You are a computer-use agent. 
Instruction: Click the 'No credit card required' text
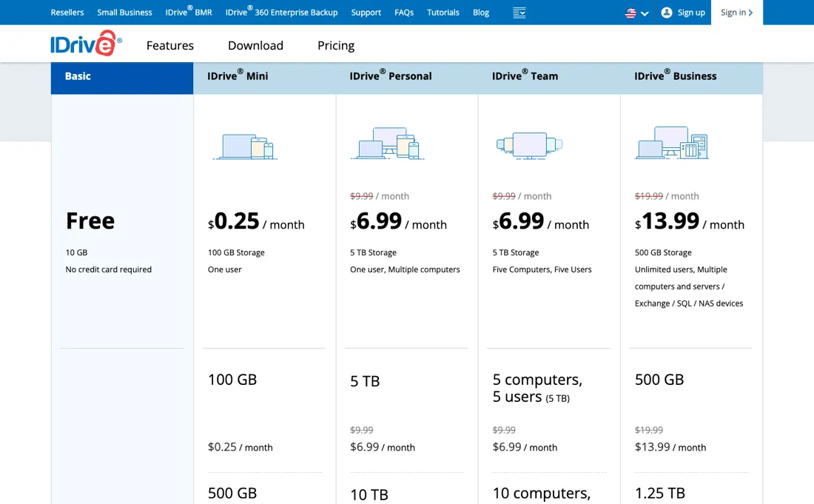tap(109, 269)
